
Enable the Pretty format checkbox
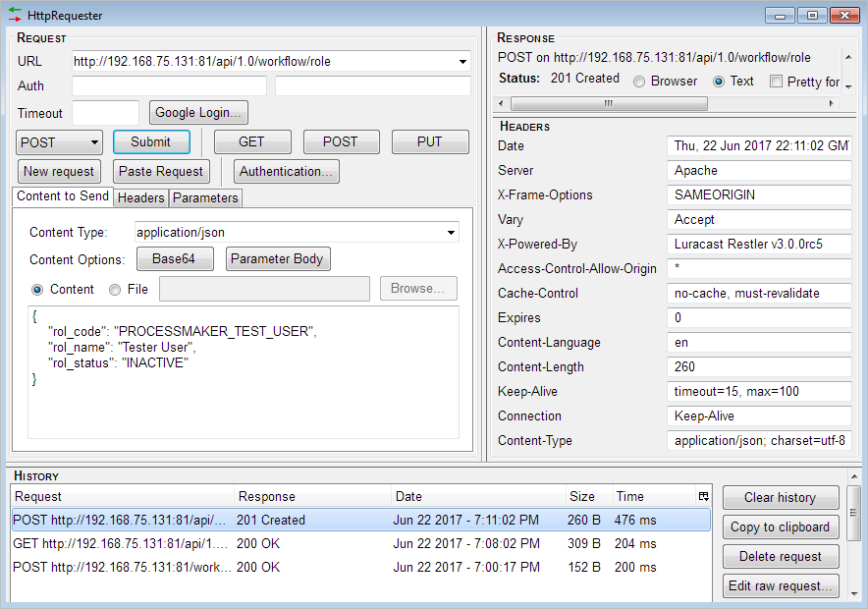[777, 82]
